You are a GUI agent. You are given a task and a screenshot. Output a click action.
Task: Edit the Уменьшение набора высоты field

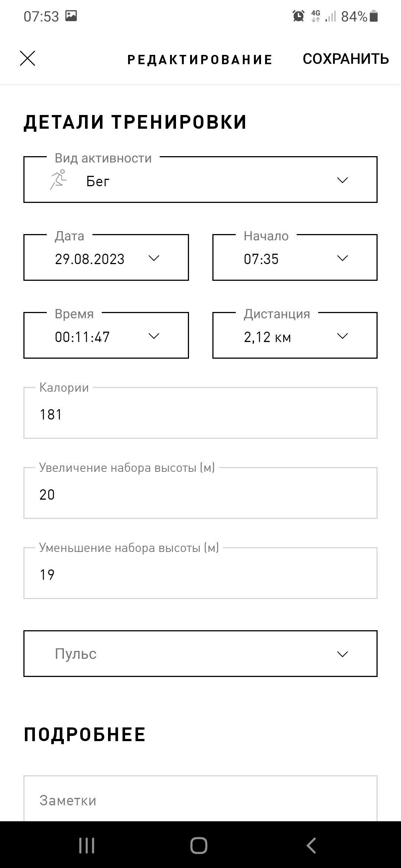pyautogui.click(x=200, y=573)
